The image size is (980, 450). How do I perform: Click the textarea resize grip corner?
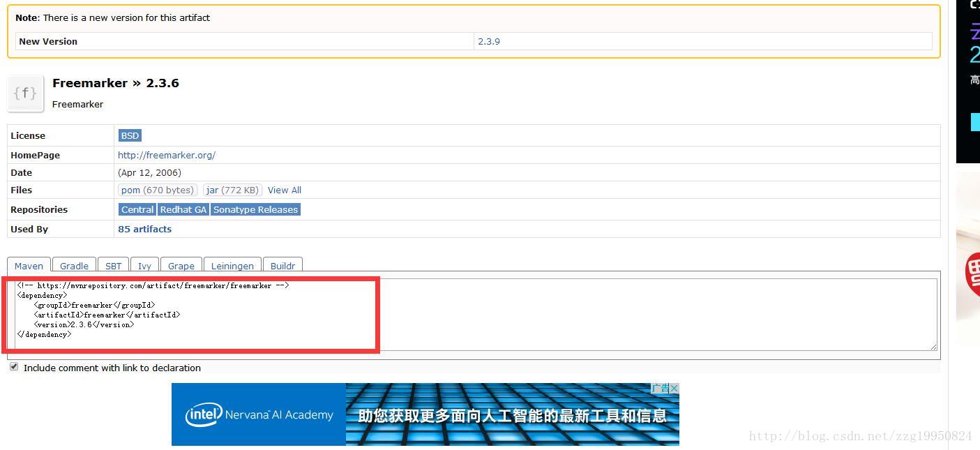[x=933, y=346]
